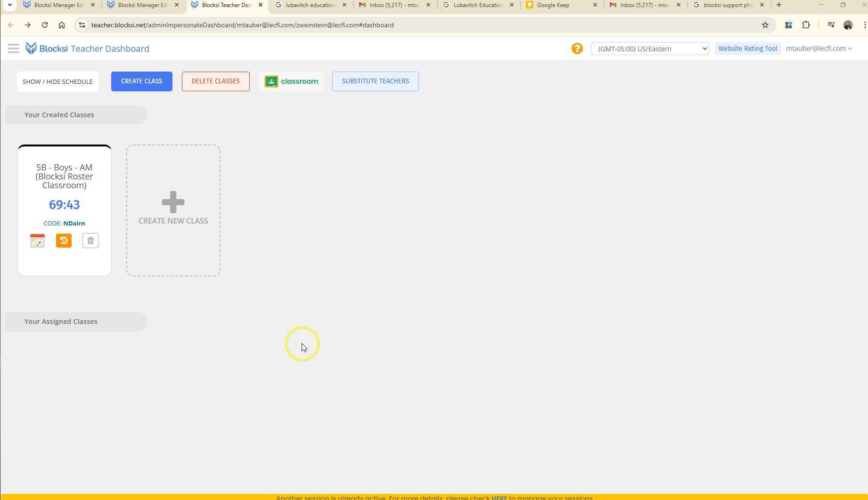Viewport: 868px width, 500px height.
Task: Open the browser extensions puzzle icon
Action: pyautogui.click(x=806, y=25)
